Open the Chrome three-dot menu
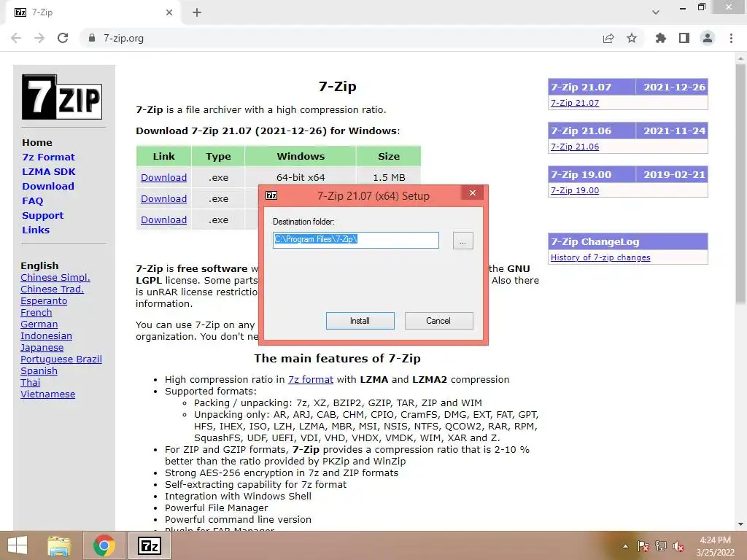This screenshot has width=747, height=560. click(x=731, y=38)
